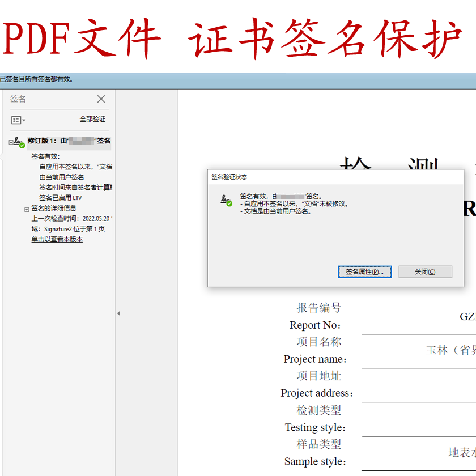Image resolution: width=476 pixels, height=476 pixels.
Task: Select the 签名已启用 LTV row
Action: point(61,198)
